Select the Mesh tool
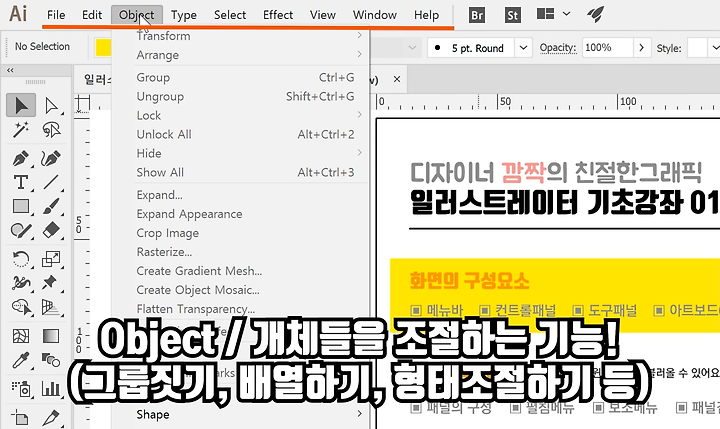This screenshot has width=720, height=429. [x=21, y=336]
